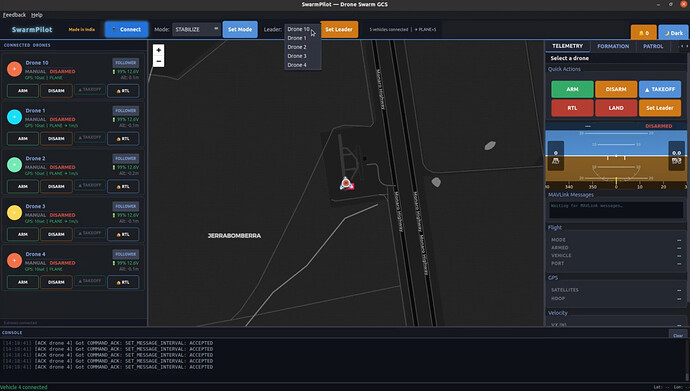
Task: Disarm Drone 1
Action: point(56,139)
